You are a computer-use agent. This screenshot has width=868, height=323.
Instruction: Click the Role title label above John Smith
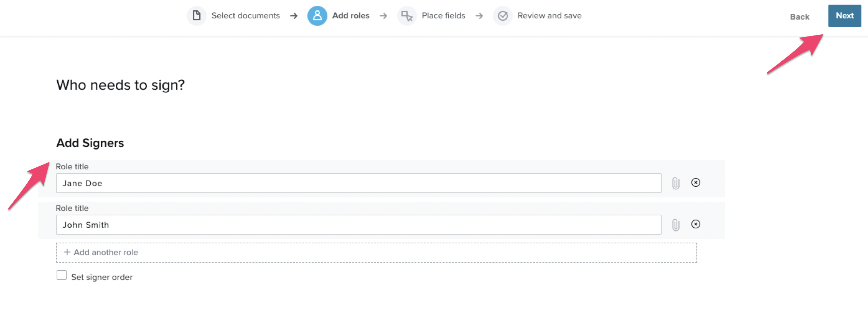[x=72, y=208]
